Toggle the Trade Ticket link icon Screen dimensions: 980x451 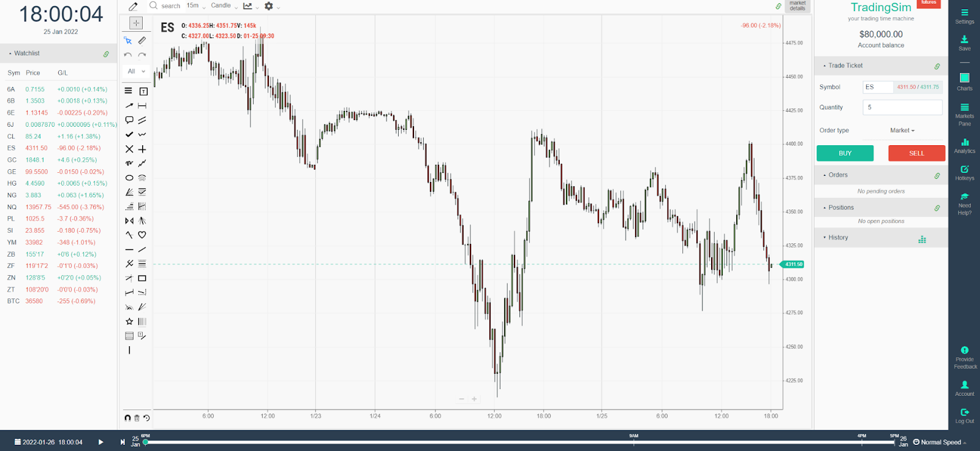(x=937, y=66)
